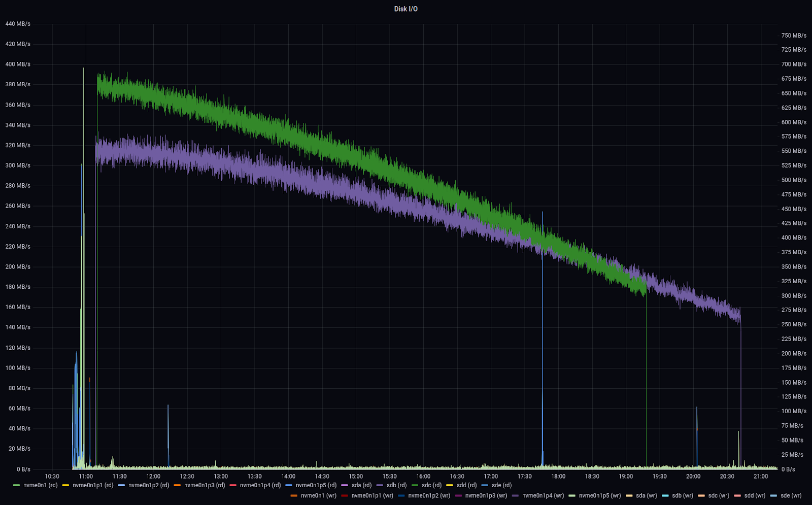The image size is (812, 505).
Task: Click the color swatch beside nvme0n1p4 (rd)
Action: (233, 485)
